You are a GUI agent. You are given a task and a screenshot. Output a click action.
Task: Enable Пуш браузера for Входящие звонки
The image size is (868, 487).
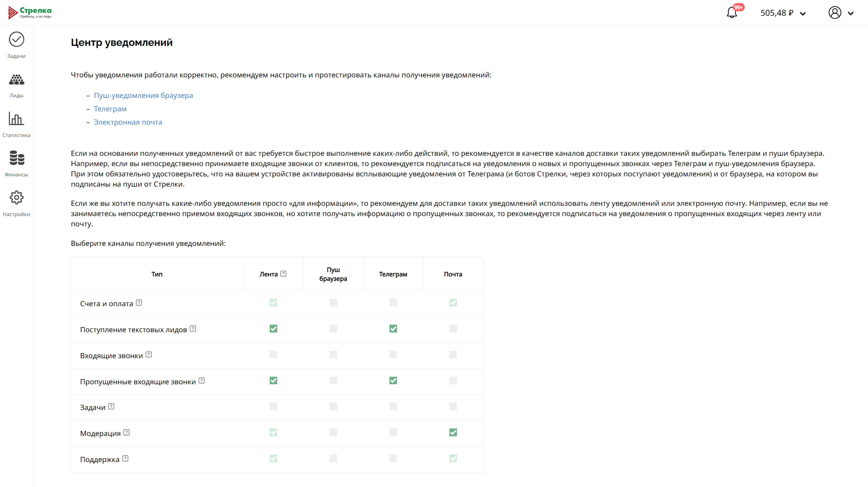[x=333, y=354]
